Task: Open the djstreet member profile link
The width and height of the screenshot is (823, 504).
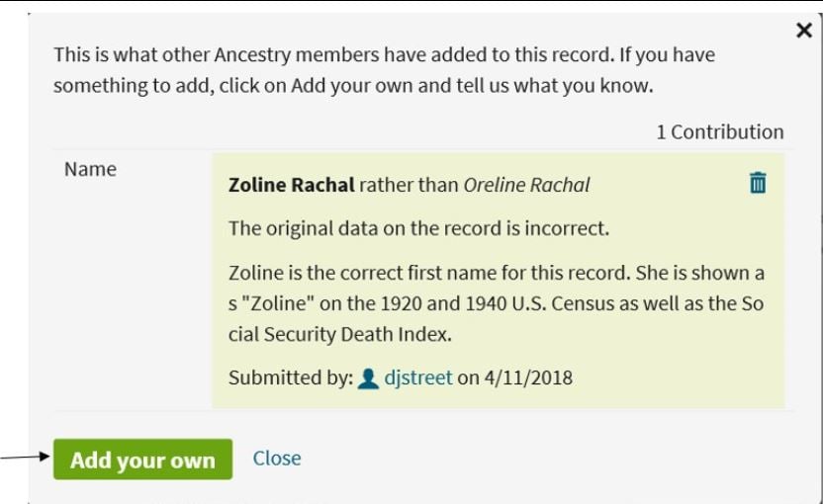Action: [417, 378]
